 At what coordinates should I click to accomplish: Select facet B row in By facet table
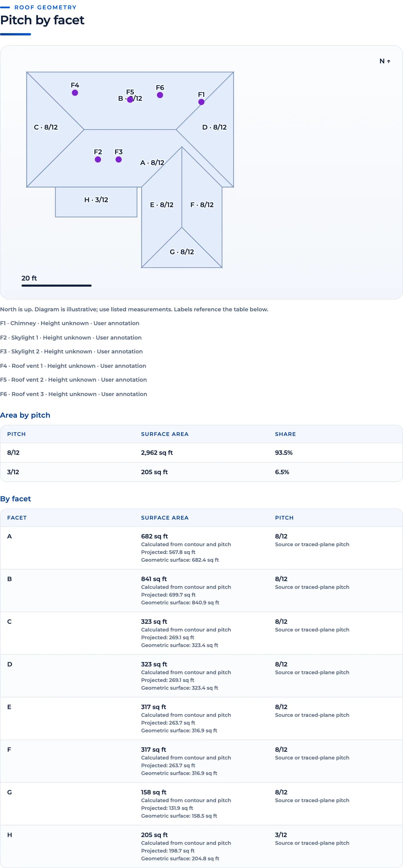tap(201, 590)
